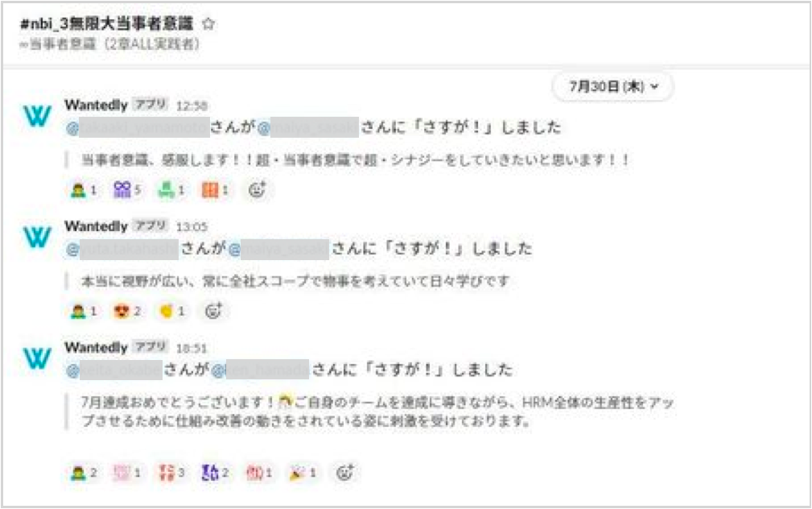Click Wantedly avatar on 13:05 message
This screenshot has width=812, height=509.
37,237
